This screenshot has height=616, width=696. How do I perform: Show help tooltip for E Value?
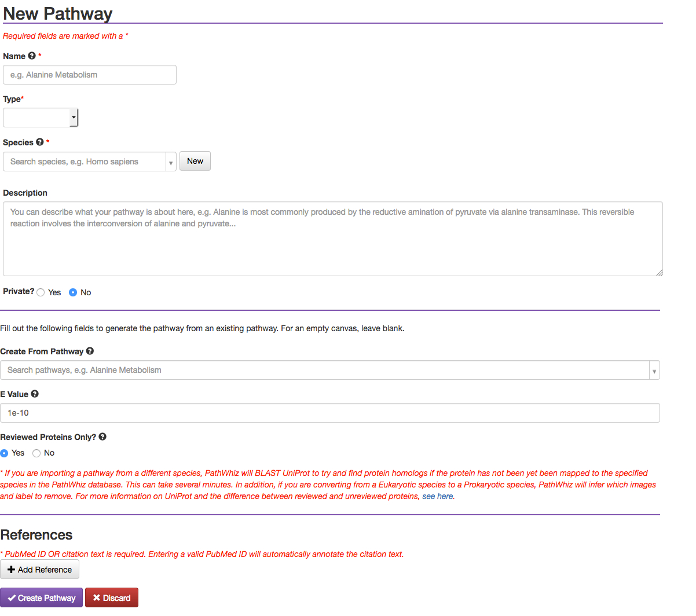coord(35,394)
